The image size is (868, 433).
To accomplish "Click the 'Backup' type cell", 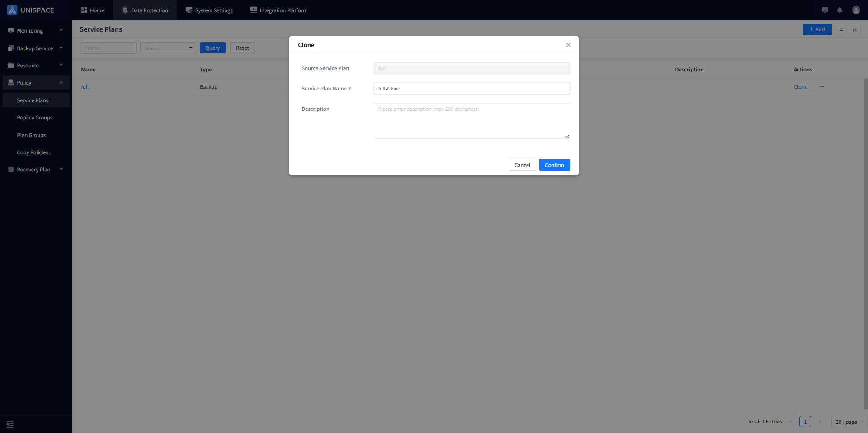I will click(x=209, y=87).
